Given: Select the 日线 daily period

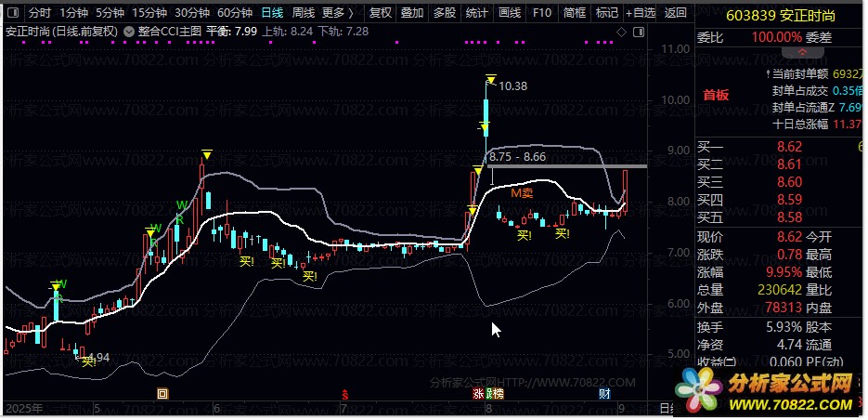Looking at the screenshot, I should (272, 12).
